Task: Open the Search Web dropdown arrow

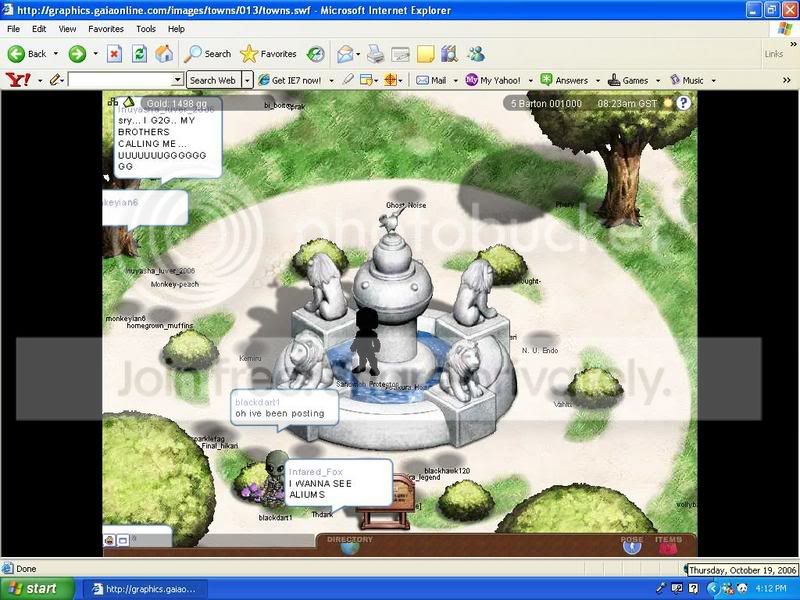Action: [x=247, y=81]
